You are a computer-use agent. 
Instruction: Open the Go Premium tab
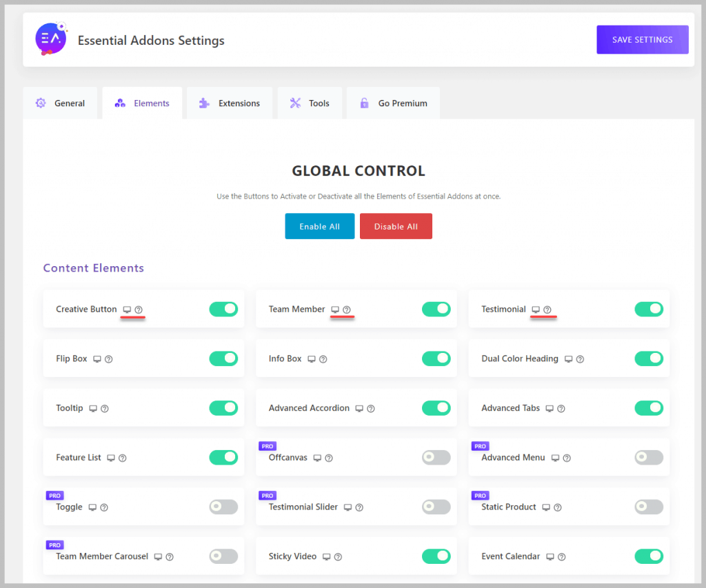click(x=394, y=103)
